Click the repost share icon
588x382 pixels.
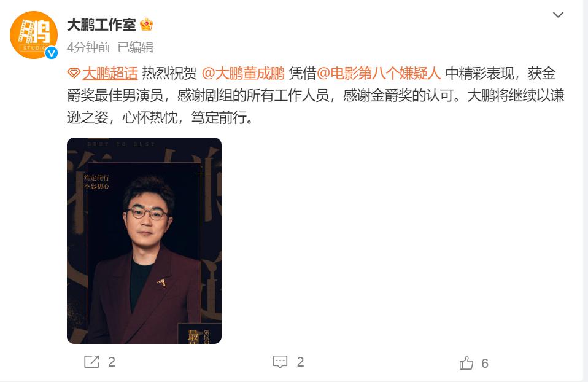point(91,362)
